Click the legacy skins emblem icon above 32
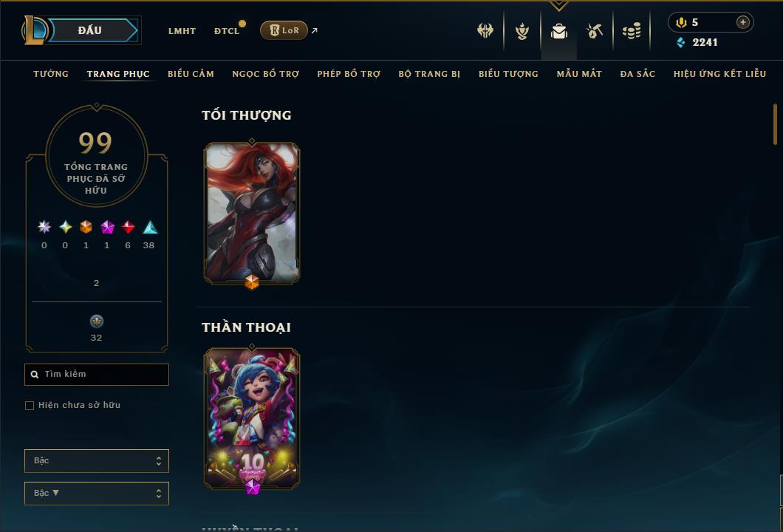This screenshot has height=532, width=783. tap(96, 321)
